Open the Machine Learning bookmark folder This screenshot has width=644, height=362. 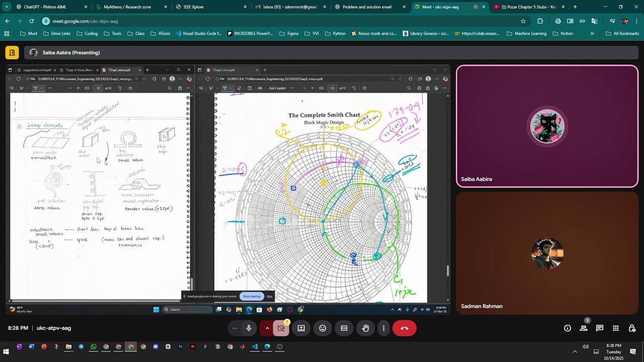pos(526,34)
